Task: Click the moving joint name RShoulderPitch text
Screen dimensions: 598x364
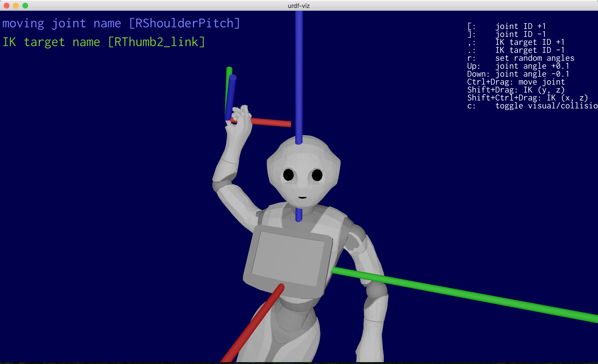Action: [x=121, y=24]
